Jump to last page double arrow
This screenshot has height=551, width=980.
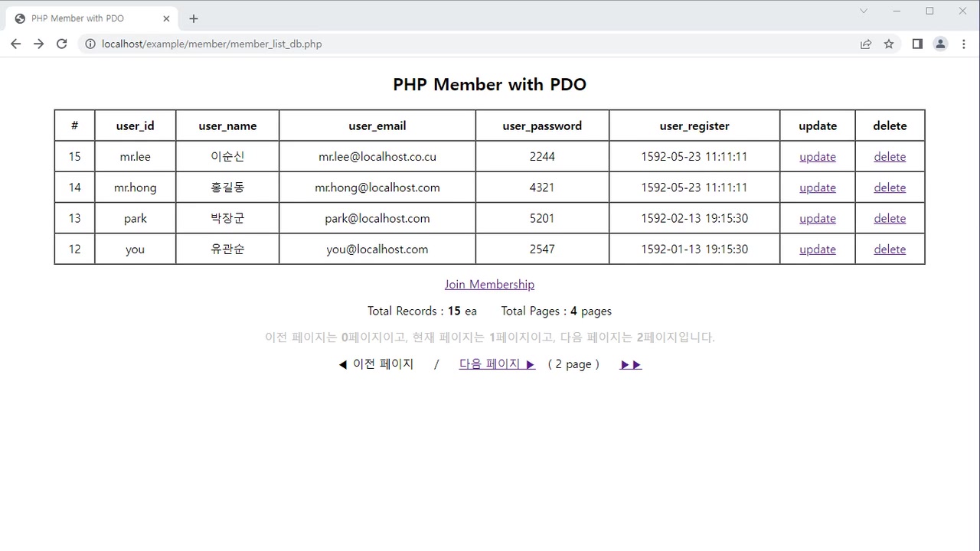631,365
